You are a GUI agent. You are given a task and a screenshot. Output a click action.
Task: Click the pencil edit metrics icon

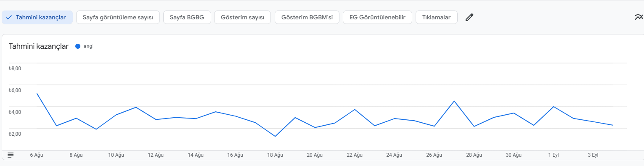point(469,17)
